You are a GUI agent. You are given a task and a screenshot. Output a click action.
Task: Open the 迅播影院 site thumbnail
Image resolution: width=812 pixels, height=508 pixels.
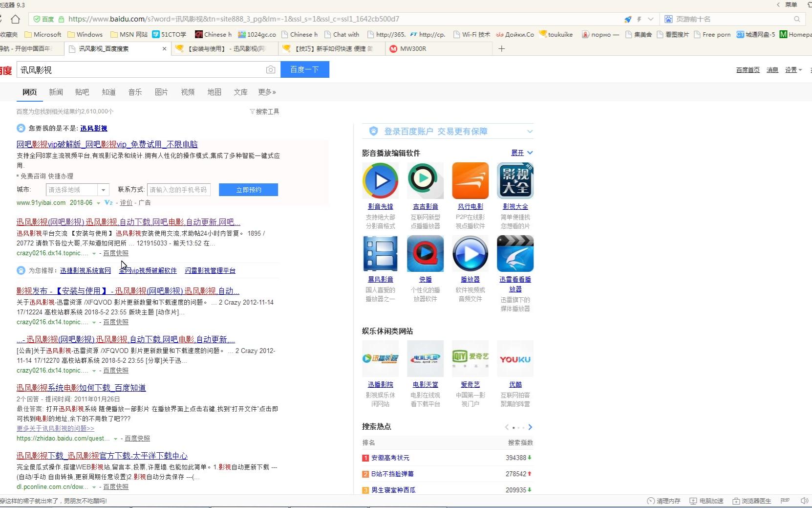click(380, 358)
